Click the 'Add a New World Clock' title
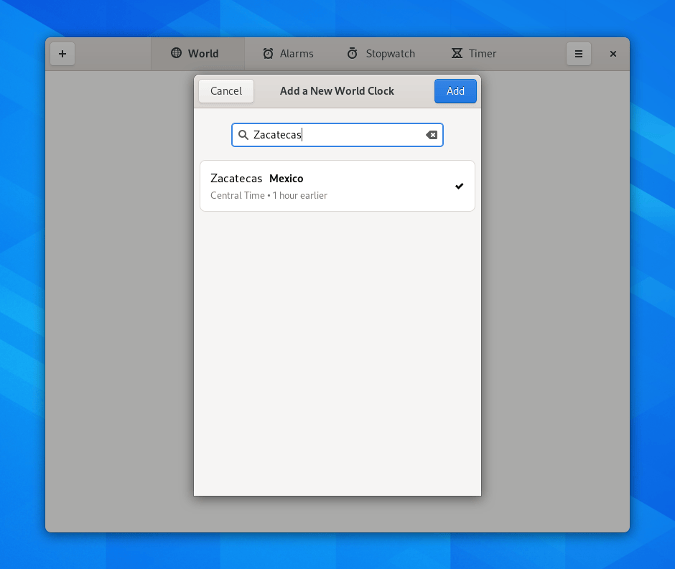Screen dimensions: 675x569 pos(337,91)
